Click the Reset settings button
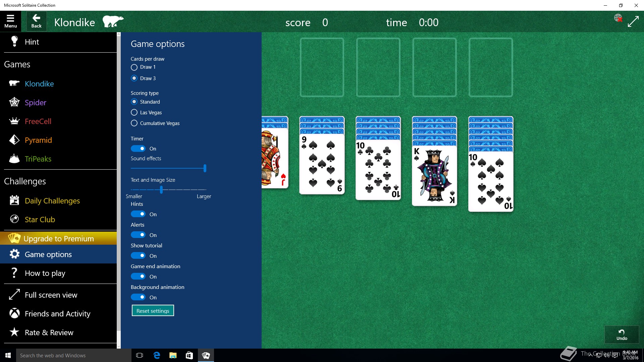This screenshot has width=644, height=362. point(153,311)
